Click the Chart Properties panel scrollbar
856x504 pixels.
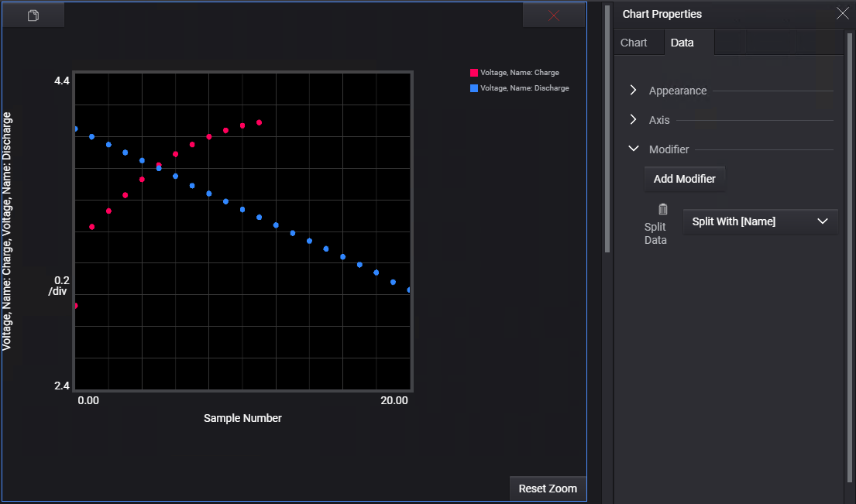pos(849,256)
